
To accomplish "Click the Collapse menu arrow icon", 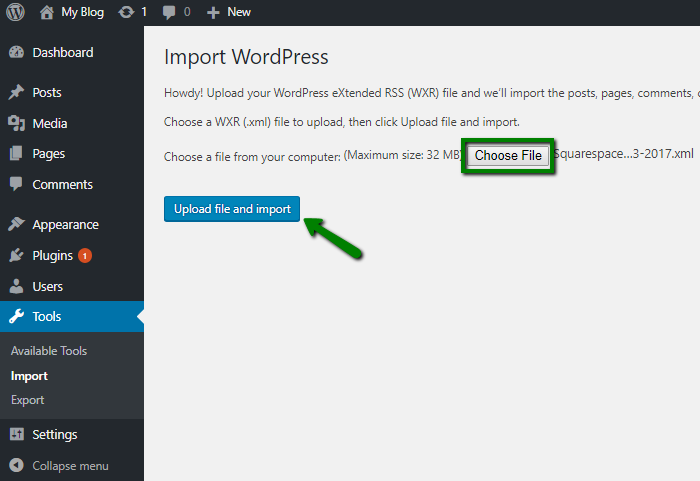I will coord(17,465).
